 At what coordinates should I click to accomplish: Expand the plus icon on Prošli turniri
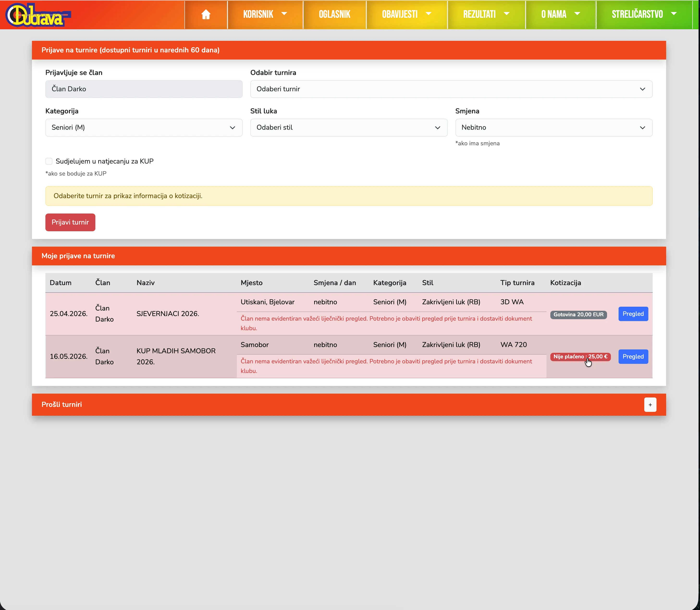tap(650, 405)
